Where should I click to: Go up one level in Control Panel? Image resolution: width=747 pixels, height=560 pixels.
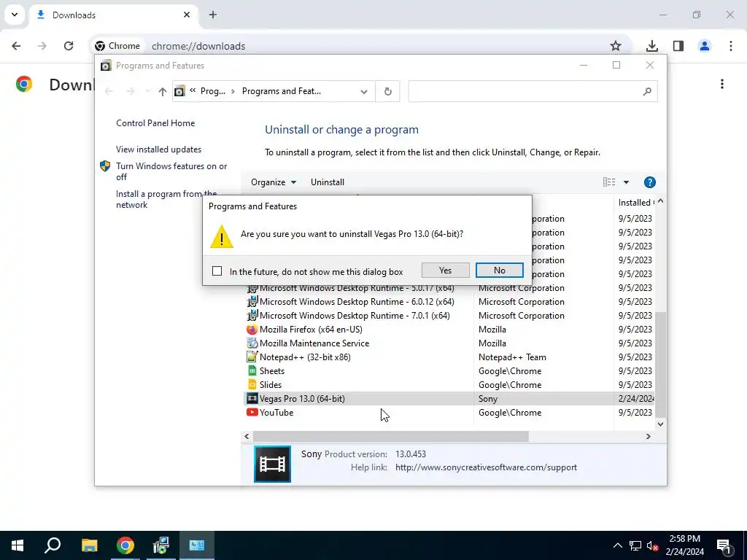coord(163,91)
